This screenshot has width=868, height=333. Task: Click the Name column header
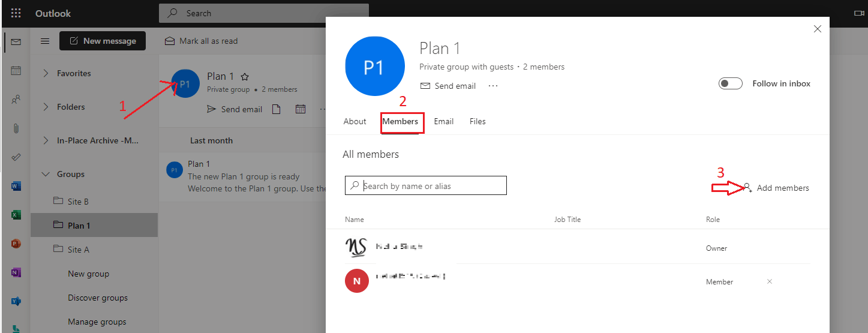tap(355, 220)
